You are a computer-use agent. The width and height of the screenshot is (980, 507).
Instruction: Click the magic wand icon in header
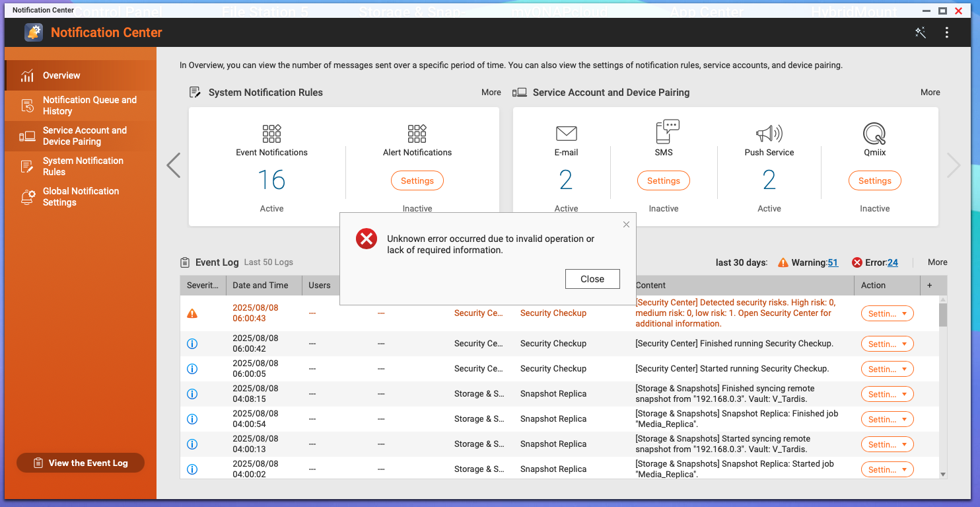(x=921, y=32)
